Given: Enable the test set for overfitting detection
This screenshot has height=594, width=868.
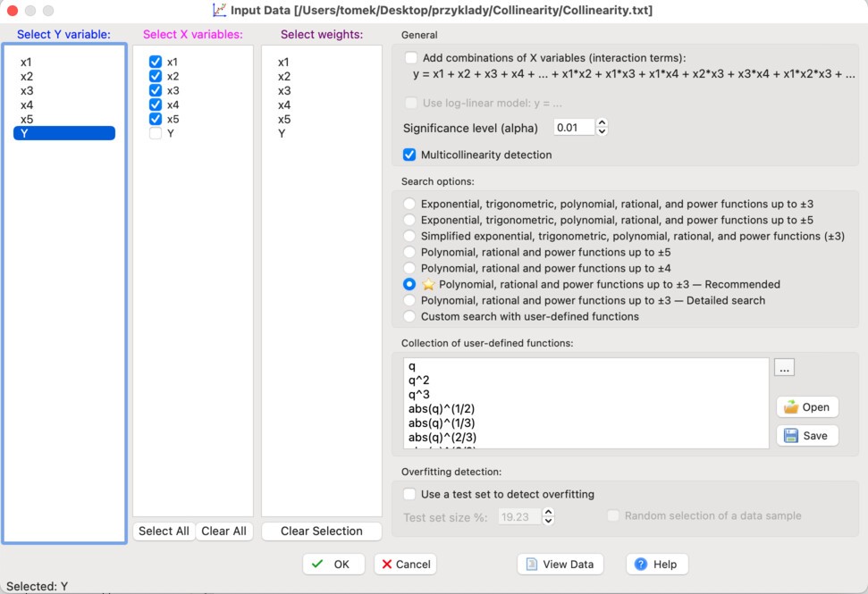Looking at the screenshot, I should (x=409, y=494).
